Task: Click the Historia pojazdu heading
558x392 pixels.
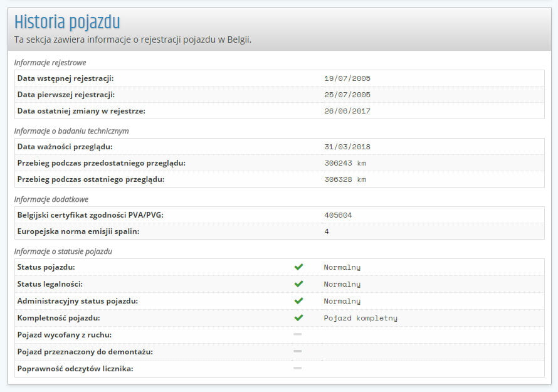Action: pyautogui.click(x=67, y=23)
